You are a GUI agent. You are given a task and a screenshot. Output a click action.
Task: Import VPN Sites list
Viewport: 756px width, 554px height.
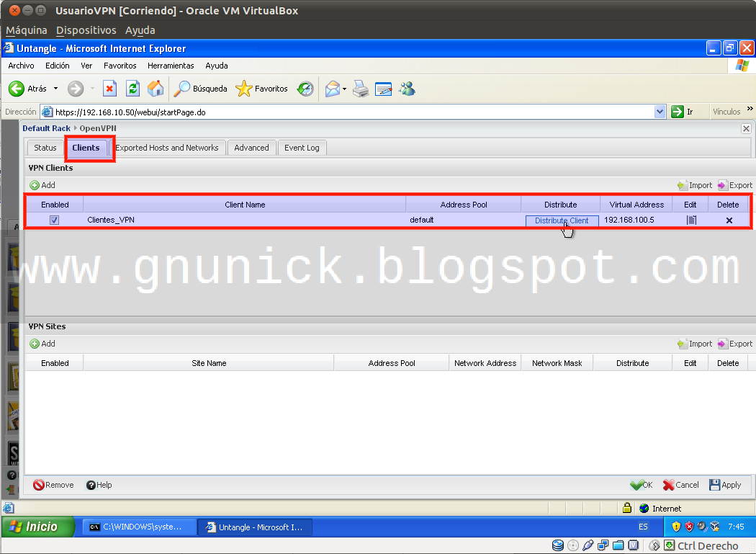click(695, 344)
